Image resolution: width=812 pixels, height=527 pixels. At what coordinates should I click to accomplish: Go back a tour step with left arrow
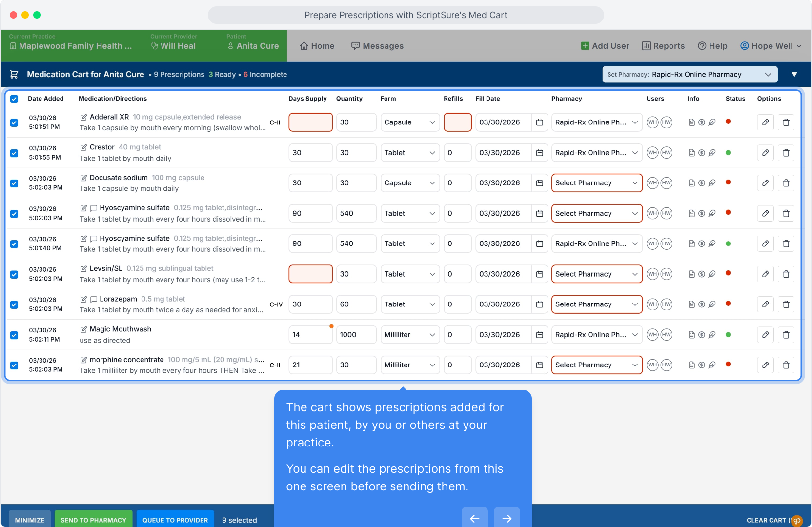(x=475, y=518)
